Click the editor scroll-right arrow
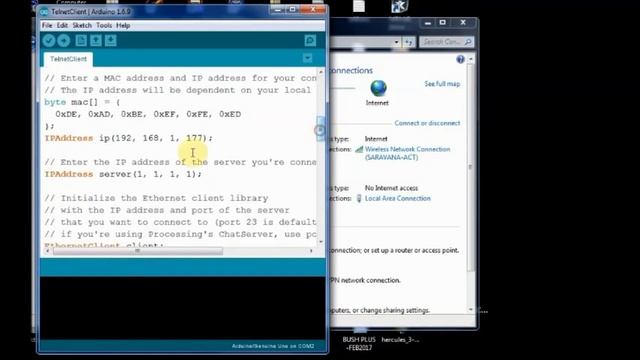 [311, 251]
